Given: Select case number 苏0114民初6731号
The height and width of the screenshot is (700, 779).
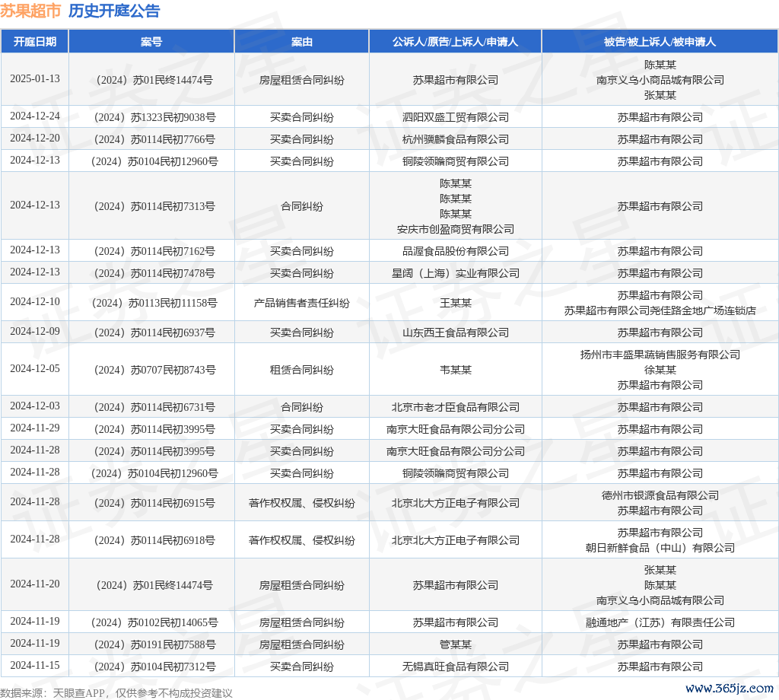Looking at the screenshot, I should coord(154,407).
